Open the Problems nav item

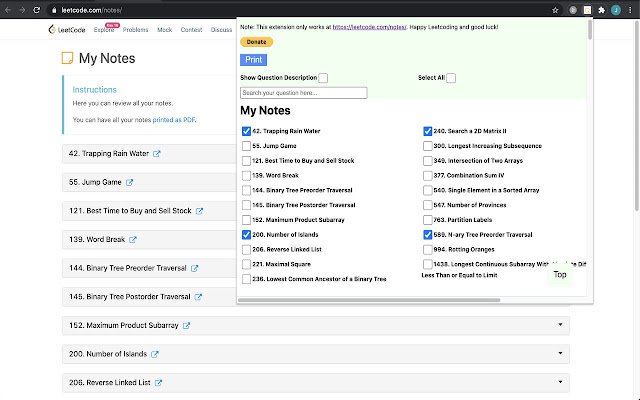136,30
